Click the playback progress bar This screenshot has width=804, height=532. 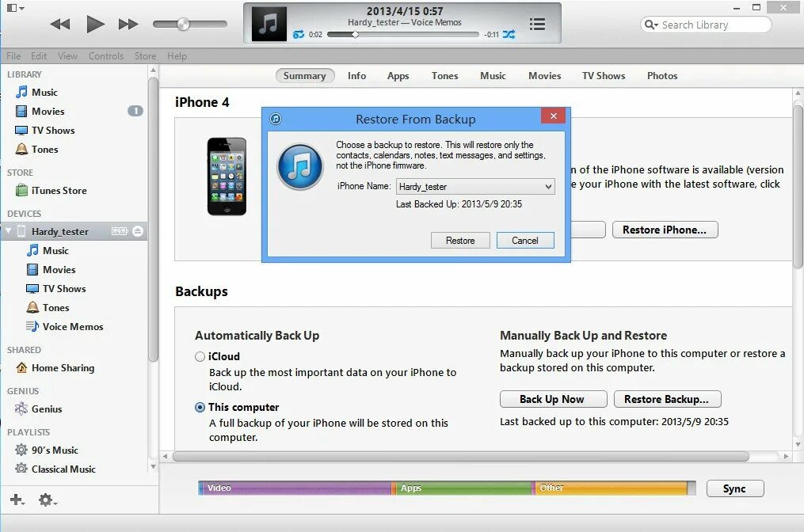[403, 34]
